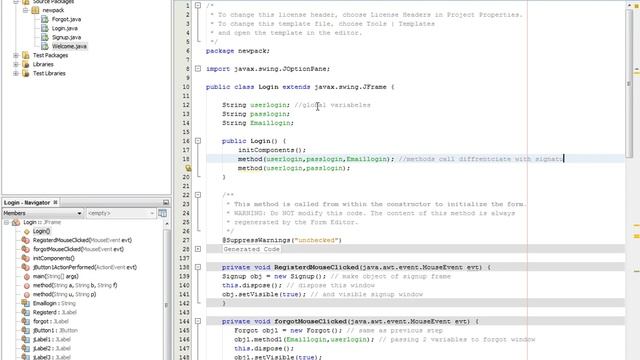Click the jButton1 field icon
640x360 pixels.
[26, 330]
